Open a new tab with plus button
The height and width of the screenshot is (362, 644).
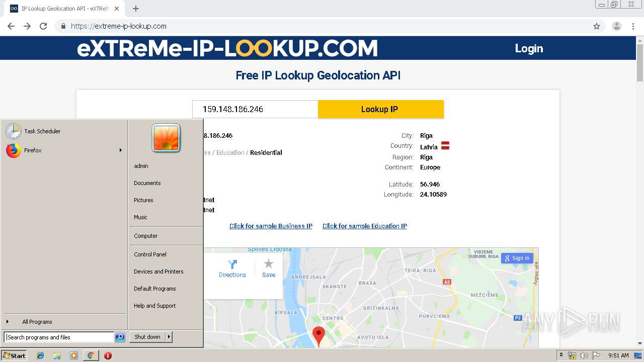(136, 9)
